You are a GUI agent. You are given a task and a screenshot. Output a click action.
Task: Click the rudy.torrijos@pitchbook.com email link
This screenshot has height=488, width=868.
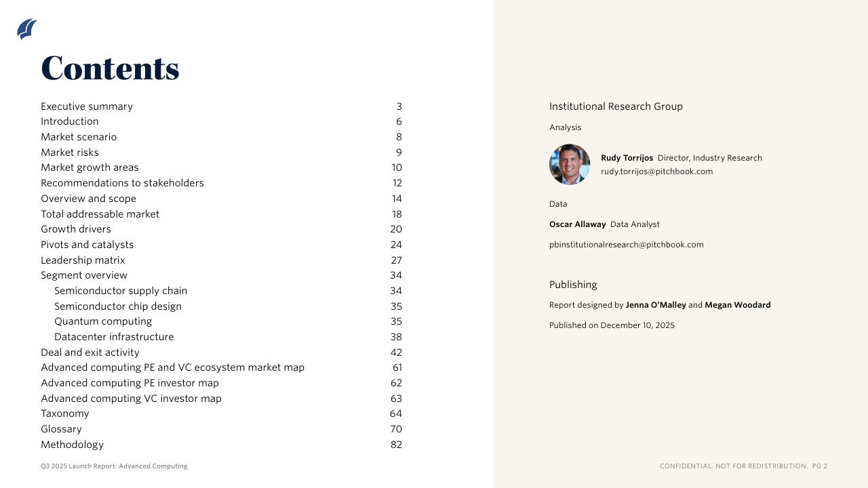656,171
